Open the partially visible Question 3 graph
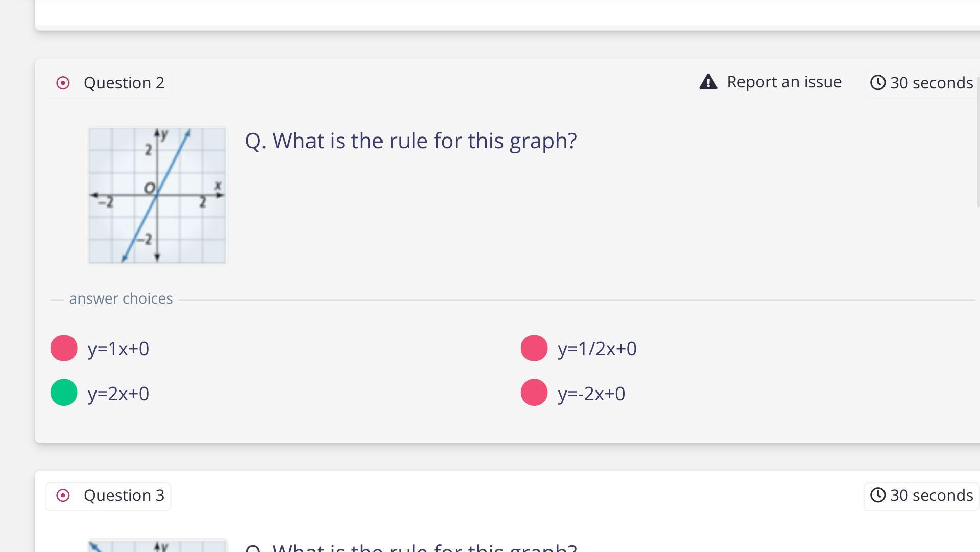This screenshot has height=552, width=980. [157, 546]
